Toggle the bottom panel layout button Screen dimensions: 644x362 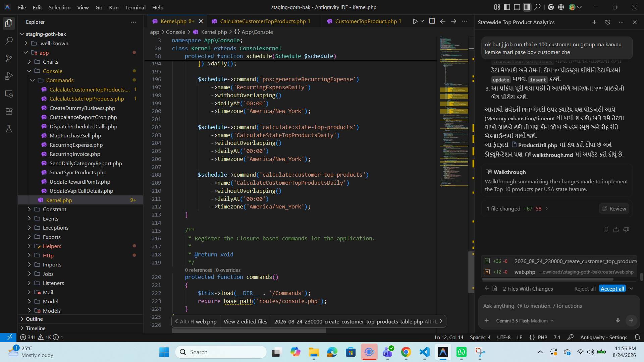[517, 7]
